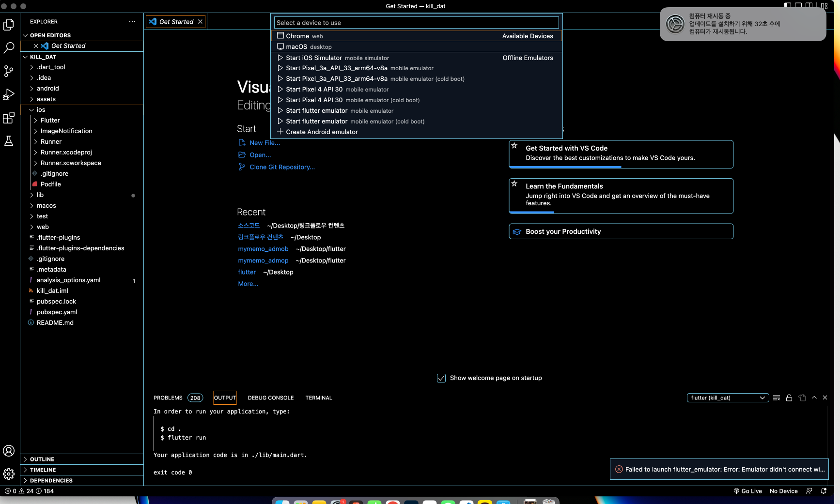The width and height of the screenshot is (840, 504).
Task: Open the Search view icon
Action: coord(9,47)
